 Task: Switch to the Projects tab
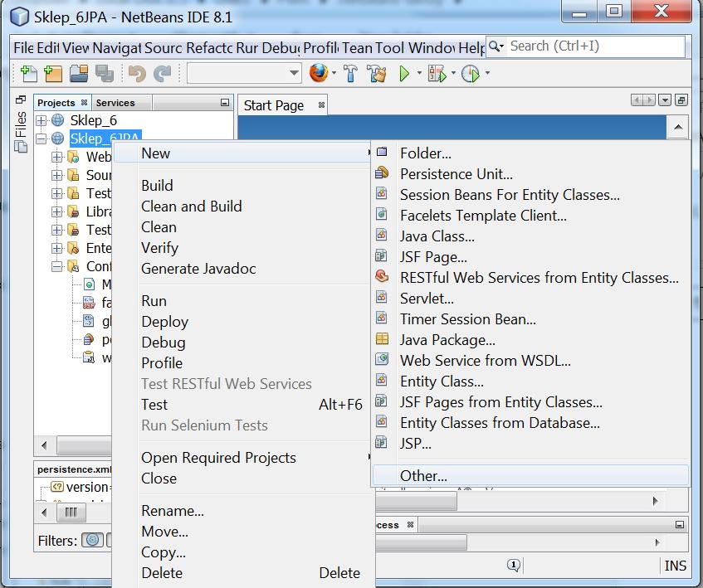point(56,103)
